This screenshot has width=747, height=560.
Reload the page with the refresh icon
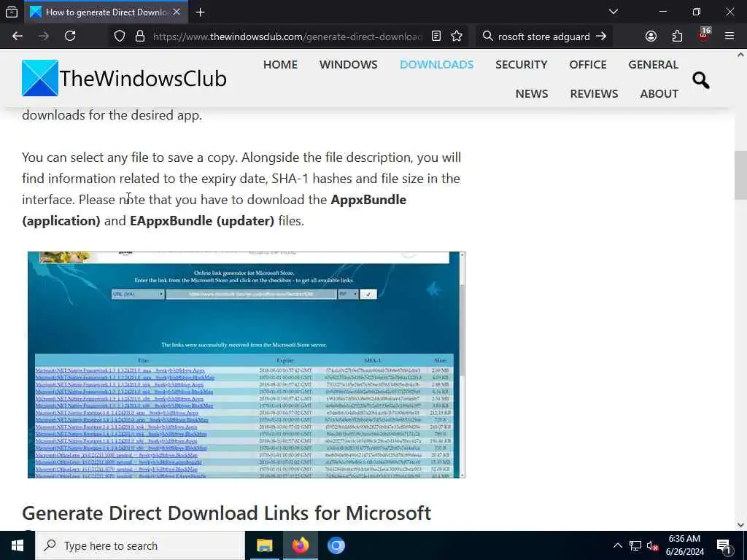[70, 36]
